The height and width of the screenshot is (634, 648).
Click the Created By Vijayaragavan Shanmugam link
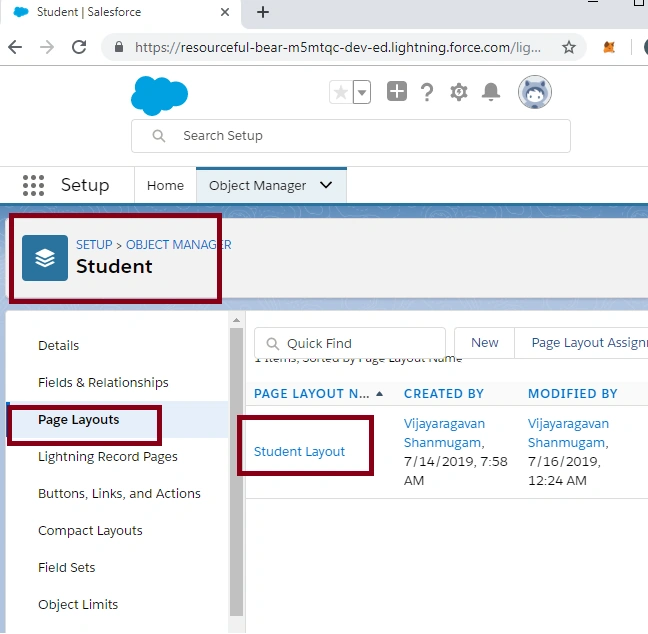pyautogui.click(x=444, y=433)
